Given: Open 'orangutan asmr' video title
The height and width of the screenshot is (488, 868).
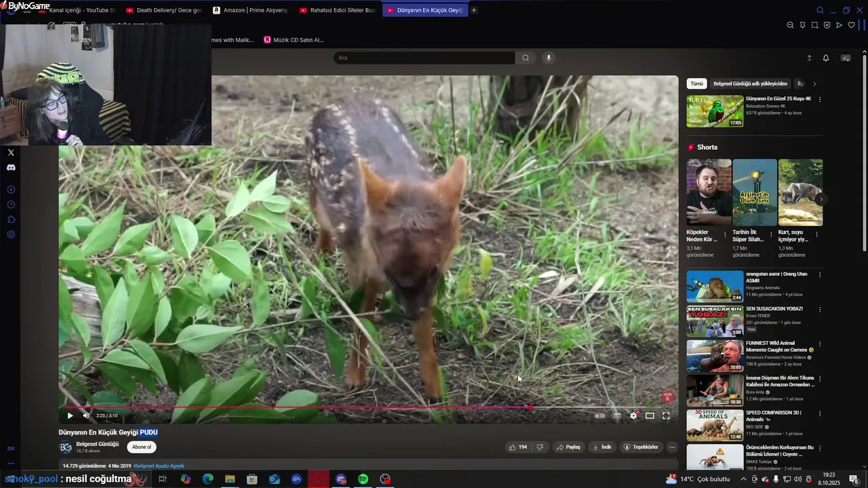Looking at the screenshot, I should pyautogui.click(x=776, y=277).
